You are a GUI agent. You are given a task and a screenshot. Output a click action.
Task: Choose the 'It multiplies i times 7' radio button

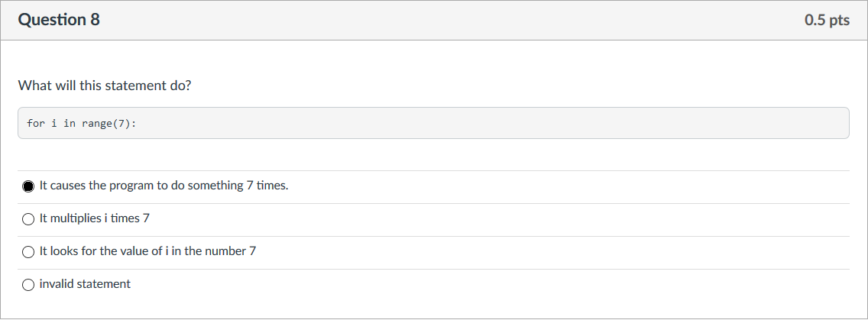tap(28, 219)
